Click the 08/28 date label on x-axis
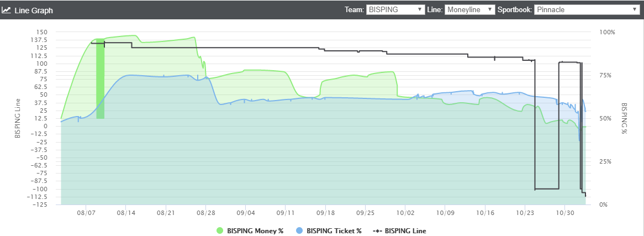The image size is (644, 236). 205,213
